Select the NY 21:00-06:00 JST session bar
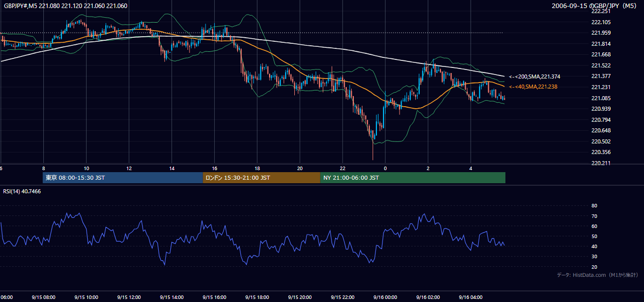This screenshot has width=644, height=302. [413, 178]
